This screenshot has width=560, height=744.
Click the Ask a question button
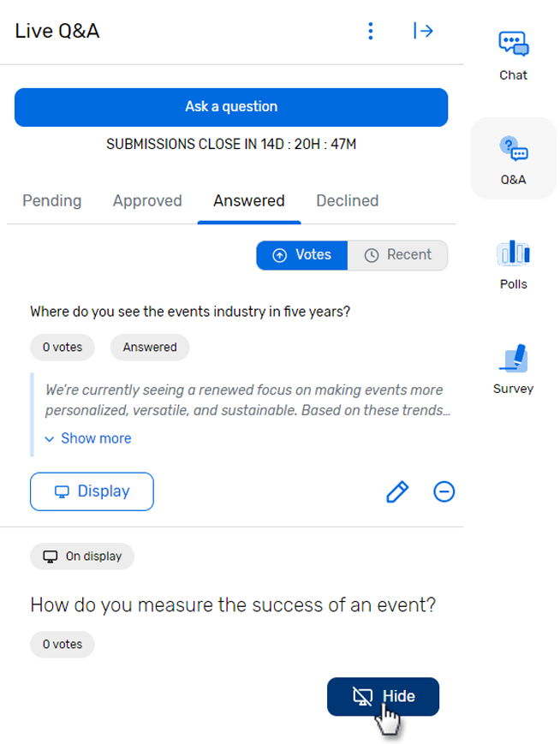coord(231,107)
